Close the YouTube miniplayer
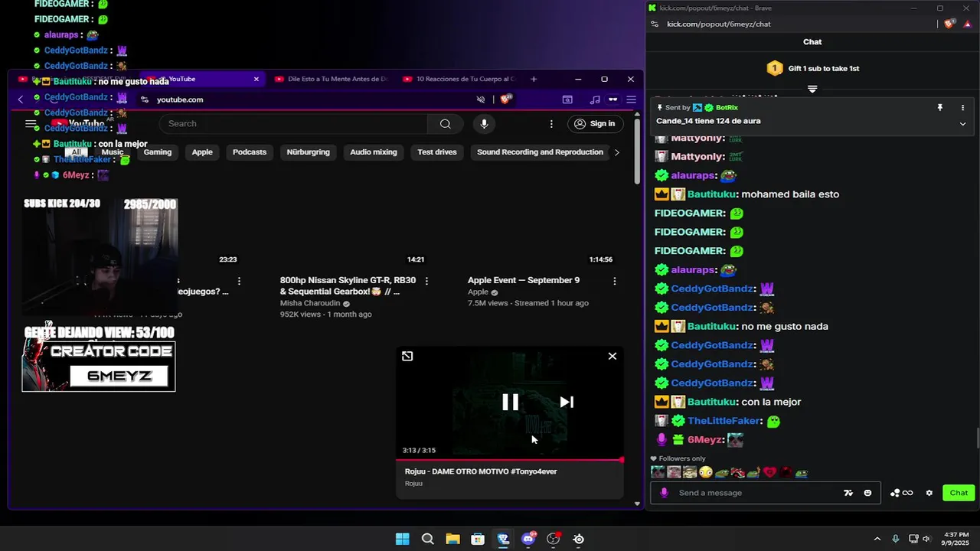This screenshot has height=551, width=980. 612,356
